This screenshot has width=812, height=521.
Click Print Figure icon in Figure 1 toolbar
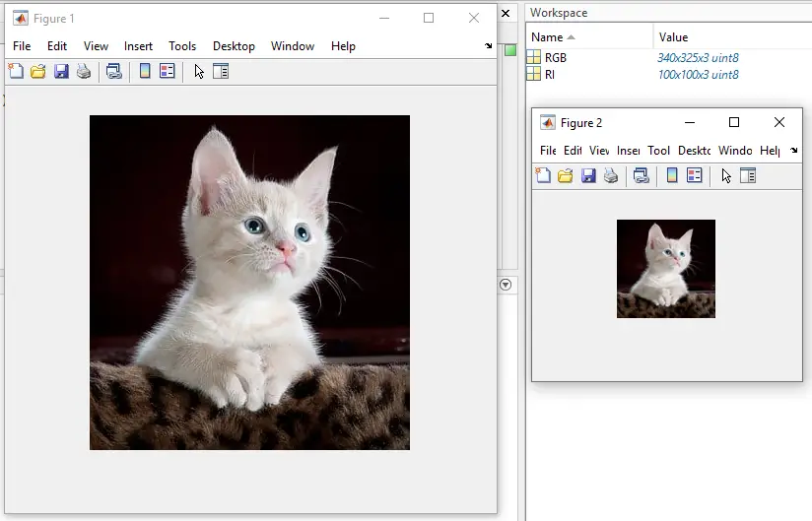84,71
